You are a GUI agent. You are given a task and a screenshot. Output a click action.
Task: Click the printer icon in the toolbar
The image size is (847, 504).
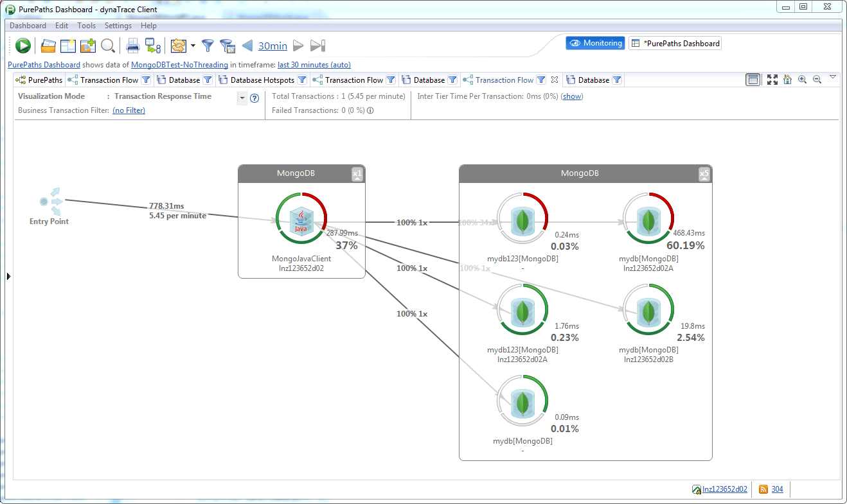coord(133,46)
